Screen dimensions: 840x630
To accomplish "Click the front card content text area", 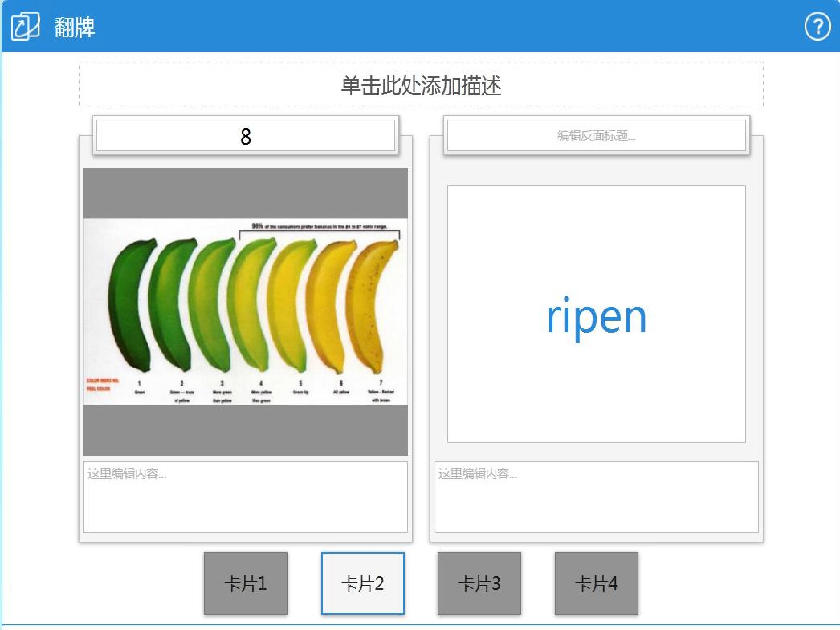I will pyautogui.click(x=246, y=497).
